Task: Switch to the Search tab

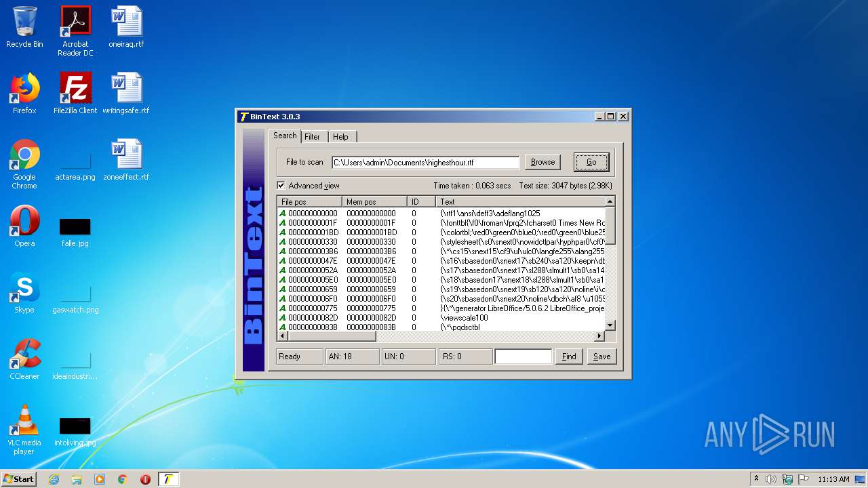Action: click(x=285, y=136)
